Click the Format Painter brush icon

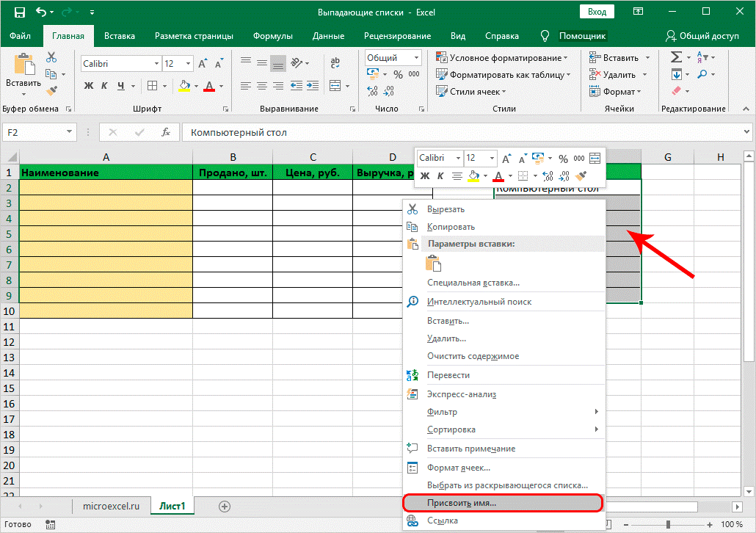(x=51, y=91)
